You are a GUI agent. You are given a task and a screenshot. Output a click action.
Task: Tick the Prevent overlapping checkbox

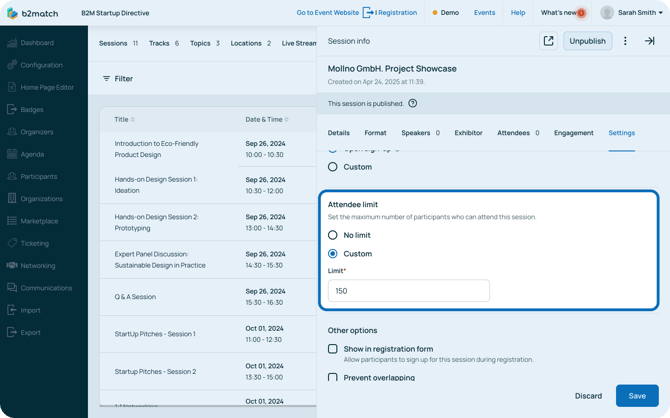332,377
